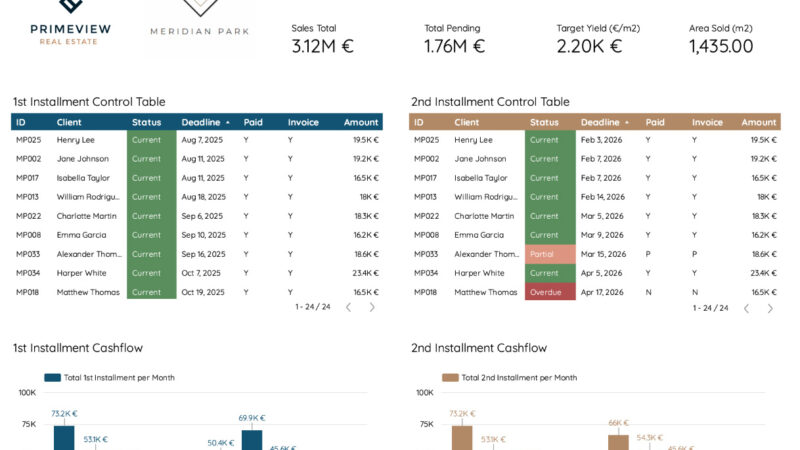The height and width of the screenshot is (450, 800).
Task: Click deadline Sep 10, 2025 for Emma Garcia
Action: [x=204, y=235]
